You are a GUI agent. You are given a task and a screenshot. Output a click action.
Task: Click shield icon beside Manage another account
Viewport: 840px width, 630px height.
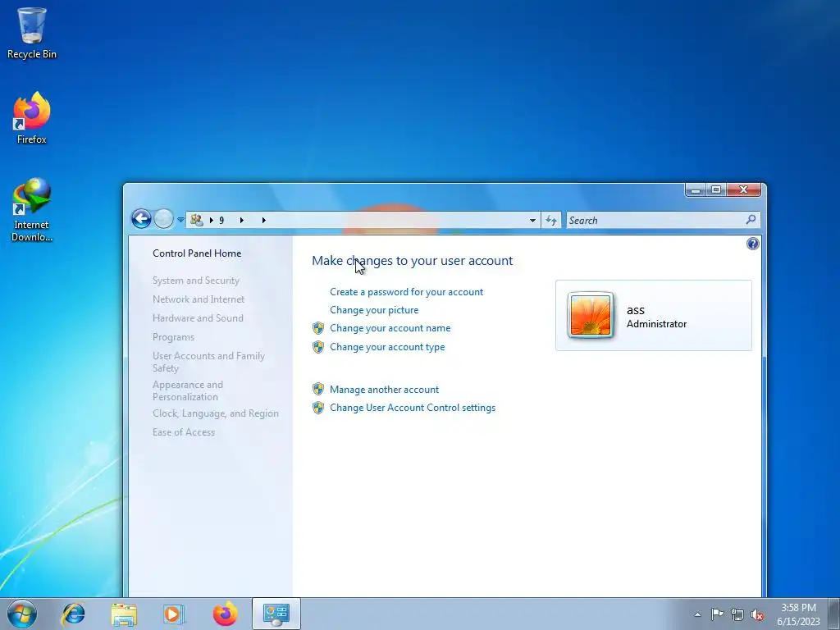pyautogui.click(x=318, y=390)
